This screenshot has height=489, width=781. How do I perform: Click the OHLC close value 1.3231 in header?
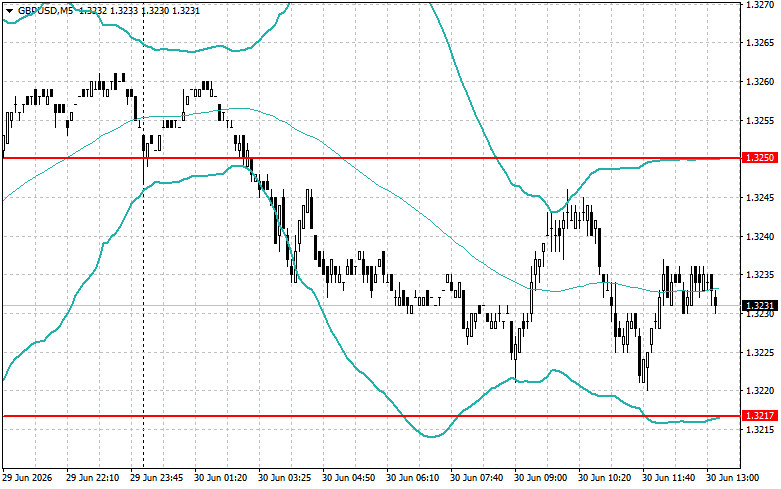pyautogui.click(x=186, y=10)
